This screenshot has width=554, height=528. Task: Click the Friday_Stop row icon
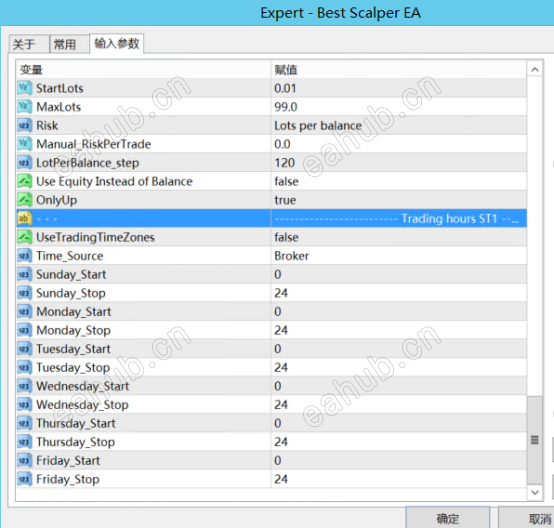click(24, 479)
